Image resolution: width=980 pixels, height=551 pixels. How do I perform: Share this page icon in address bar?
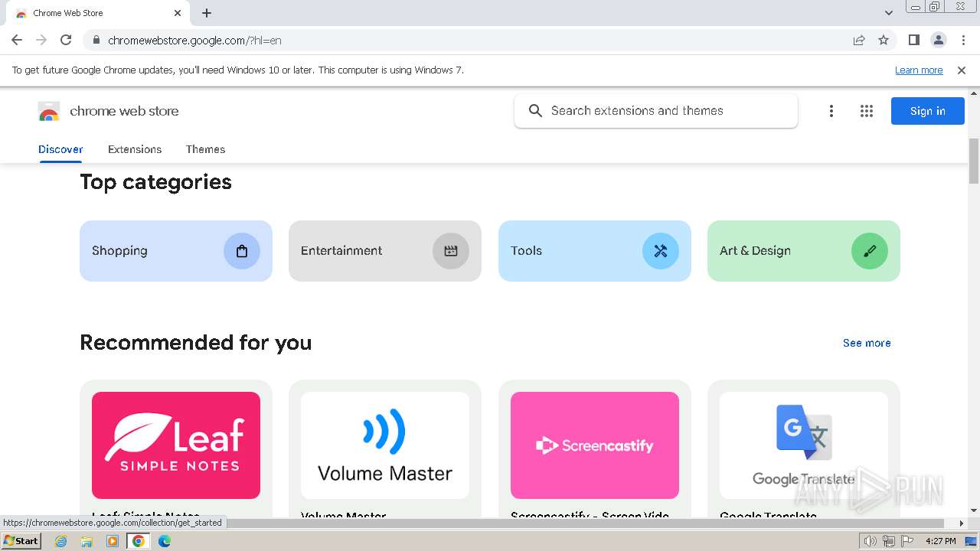pos(859,40)
